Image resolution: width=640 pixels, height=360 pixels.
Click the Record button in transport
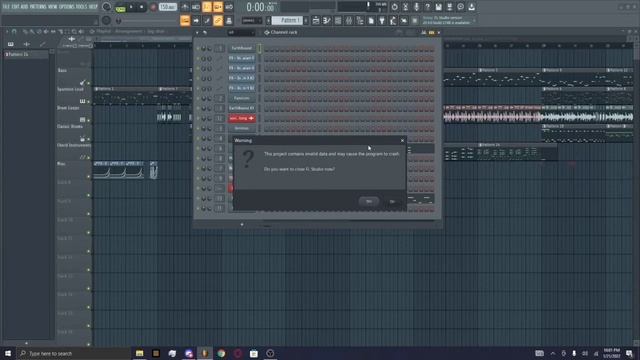click(153, 7)
